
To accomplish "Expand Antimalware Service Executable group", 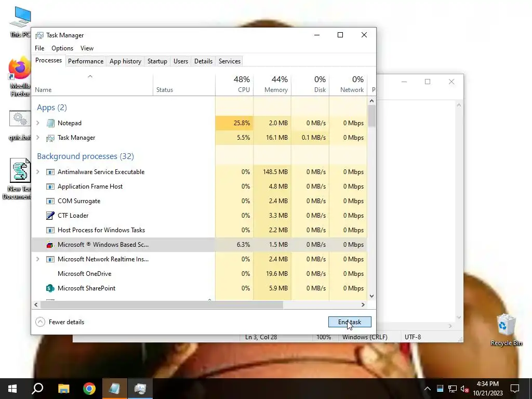I will (x=38, y=172).
